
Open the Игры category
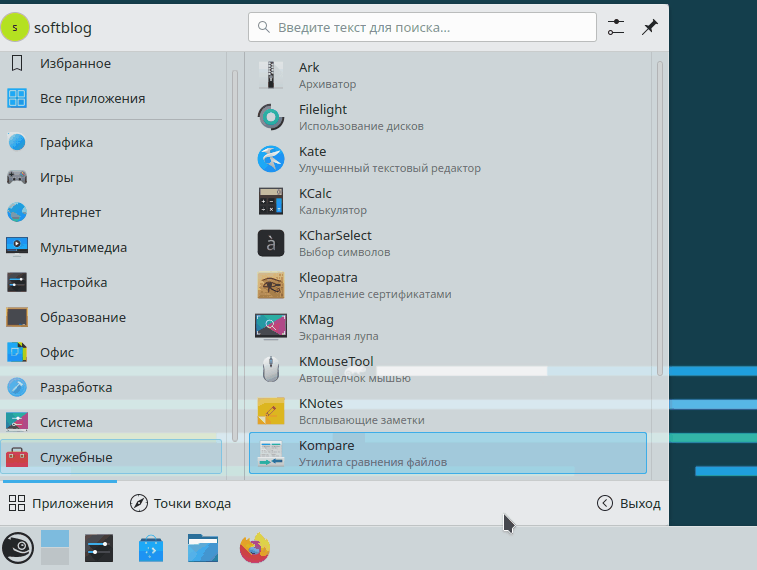(111, 178)
